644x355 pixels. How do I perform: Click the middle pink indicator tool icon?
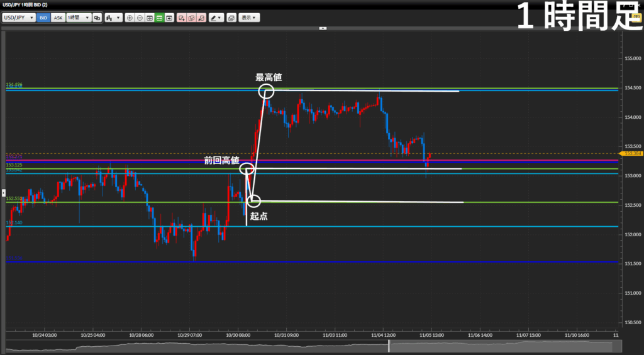[191, 18]
